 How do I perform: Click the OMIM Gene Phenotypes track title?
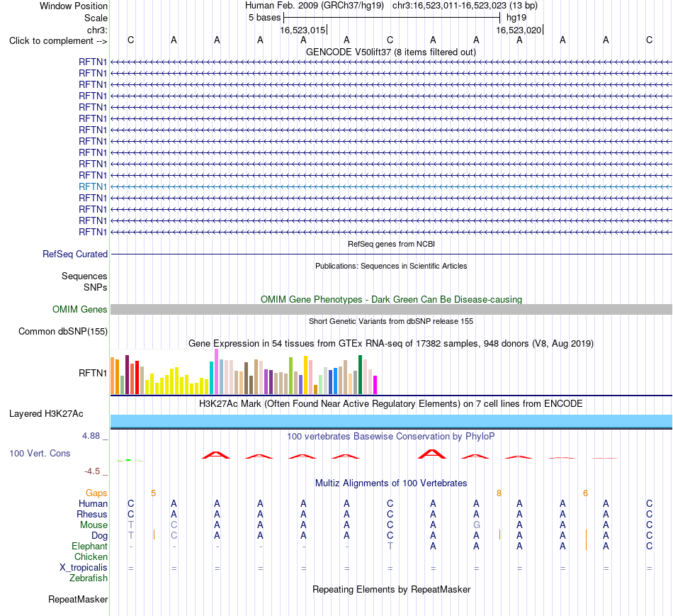click(391, 299)
